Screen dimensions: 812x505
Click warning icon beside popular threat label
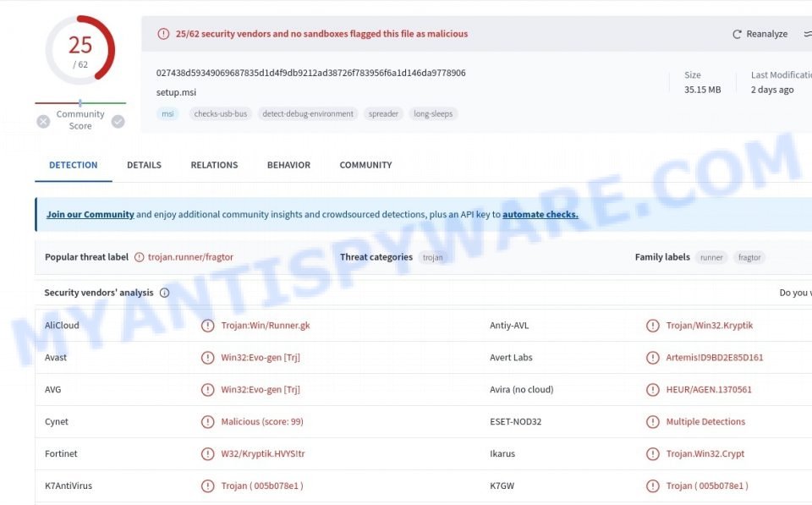140,257
